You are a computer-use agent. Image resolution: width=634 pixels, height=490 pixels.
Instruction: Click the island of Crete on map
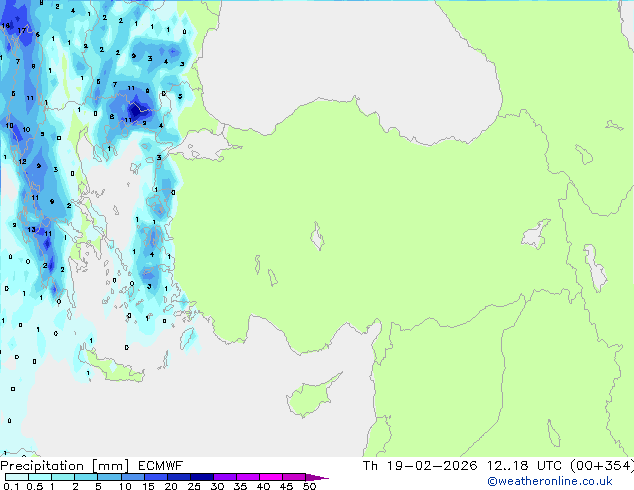(x=114, y=369)
